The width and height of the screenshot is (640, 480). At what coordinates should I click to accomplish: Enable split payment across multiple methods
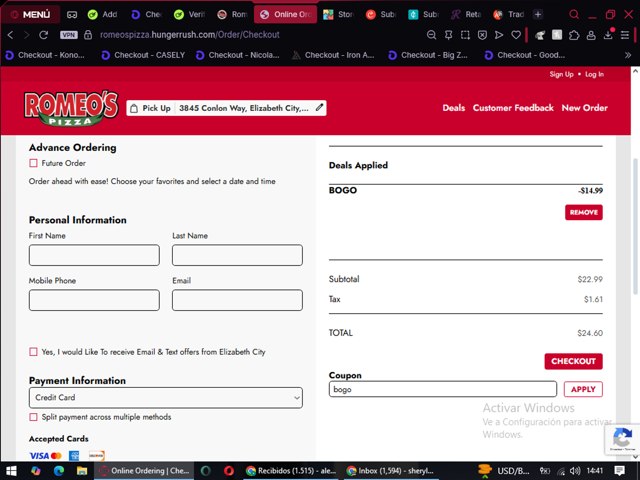point(33,417)
